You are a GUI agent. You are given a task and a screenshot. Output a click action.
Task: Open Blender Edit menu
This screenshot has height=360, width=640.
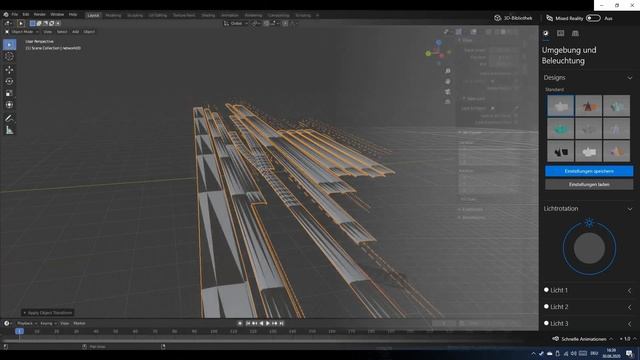pyautogui.click(x=26, y=14)
